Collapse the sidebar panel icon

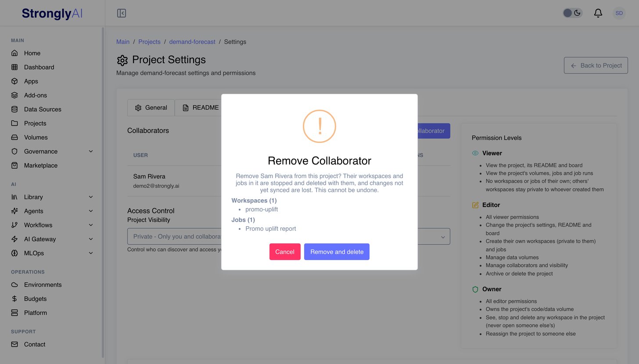point(122,13)
